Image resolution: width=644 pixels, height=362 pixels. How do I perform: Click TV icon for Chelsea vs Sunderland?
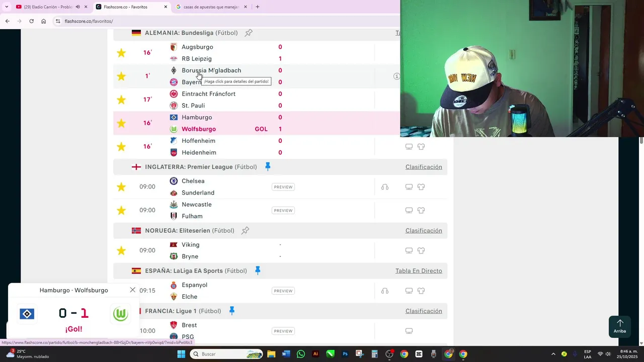point(409,187)
